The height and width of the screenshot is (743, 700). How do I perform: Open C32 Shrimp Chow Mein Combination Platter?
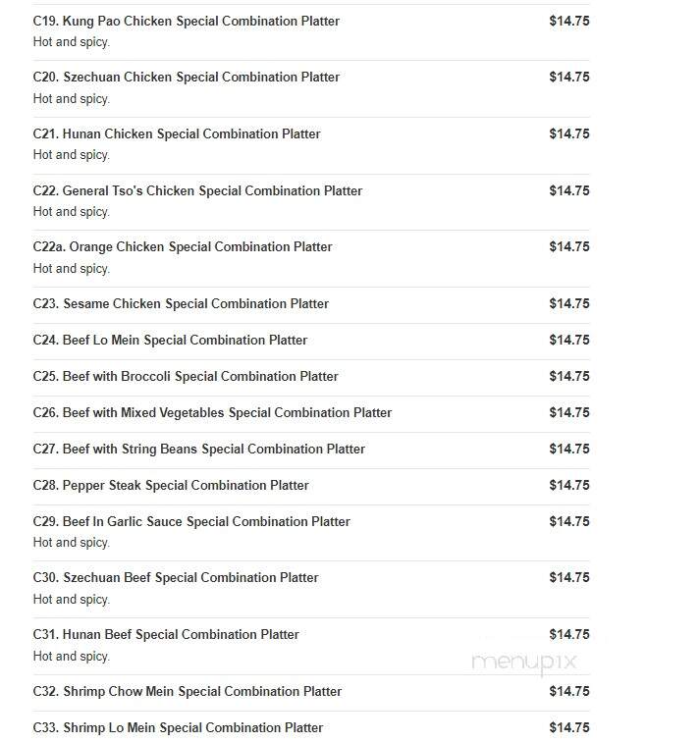click(188, 691)
